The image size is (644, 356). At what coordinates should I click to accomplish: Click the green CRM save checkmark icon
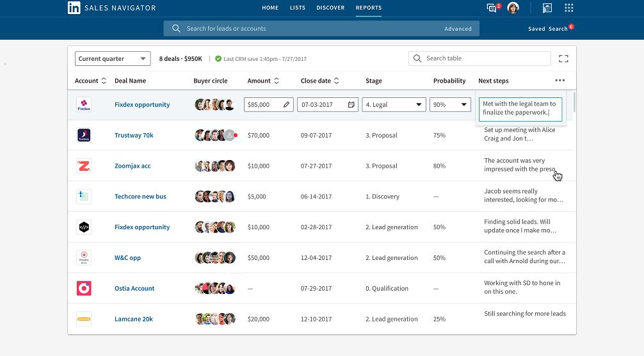click(218, 59)
